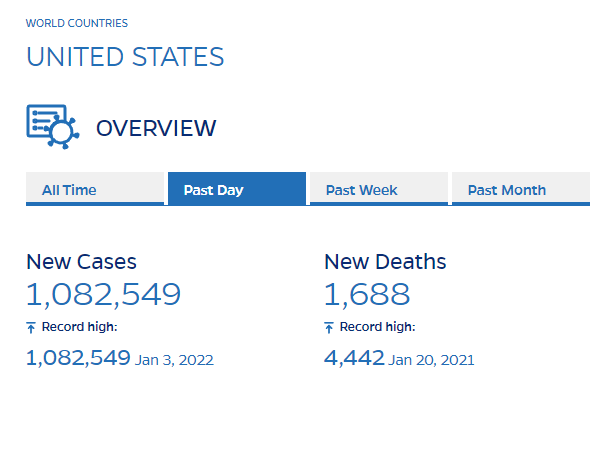Image resolution: width=614 pixels, height=460 pixels.
Task: Click the Jan 20, 2021 date
Action: (x=432, y=359)
